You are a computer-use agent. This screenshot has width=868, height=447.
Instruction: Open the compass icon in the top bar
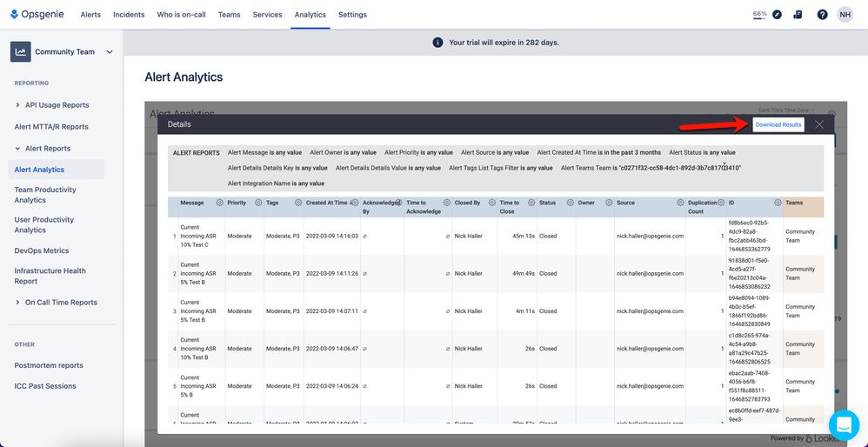[x=778, y=15]
